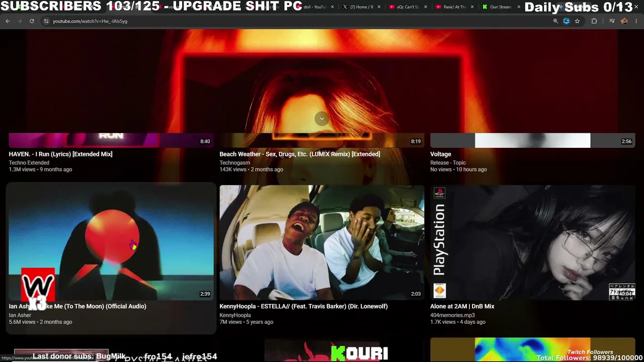Click the 2:56 duration badge

click(626, 141)
